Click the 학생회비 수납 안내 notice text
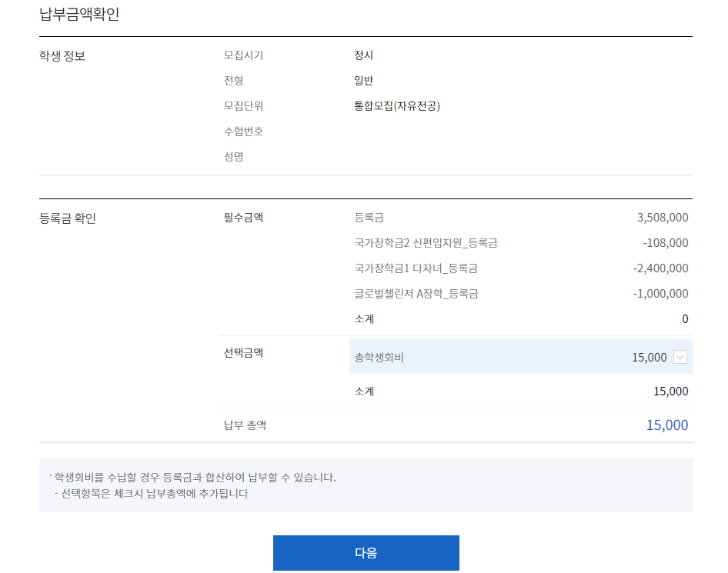Screen dimensions: 728x573 point(195,478)
